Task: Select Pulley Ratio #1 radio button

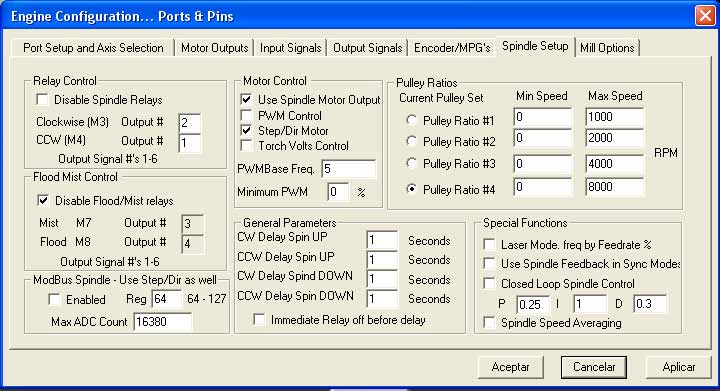Action: tap(411, 120)
